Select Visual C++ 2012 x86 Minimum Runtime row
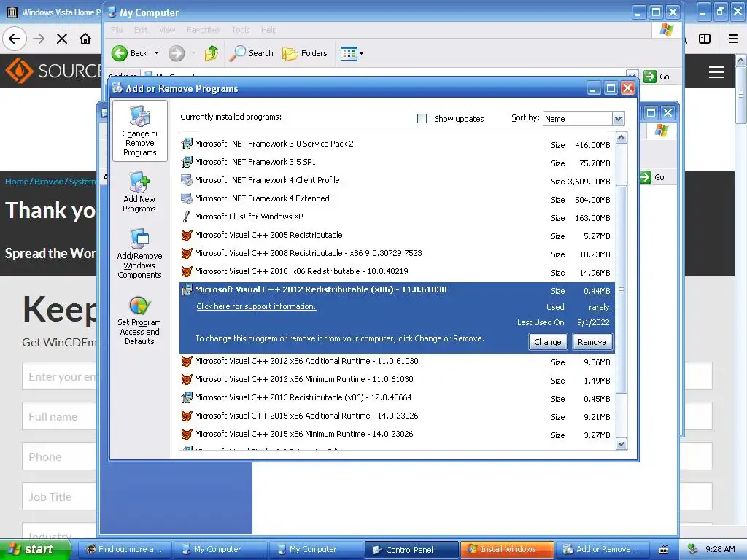Screen dimensions: 747x560 click(x=397, y=379)
